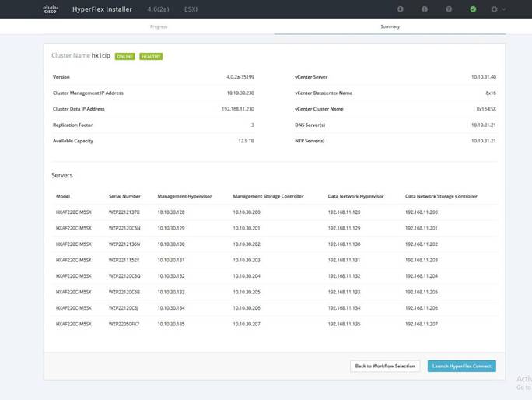Click data storage controller IP 192.168.11.204
Image resolution: width=532 pixels, height=400 pixels.
coord(422,276)
